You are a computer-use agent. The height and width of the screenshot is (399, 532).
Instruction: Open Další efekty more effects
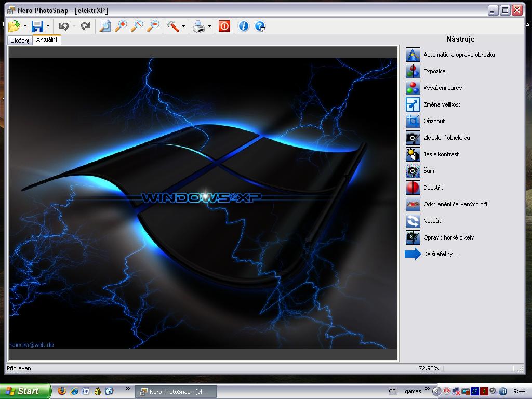tap(432, 254)
